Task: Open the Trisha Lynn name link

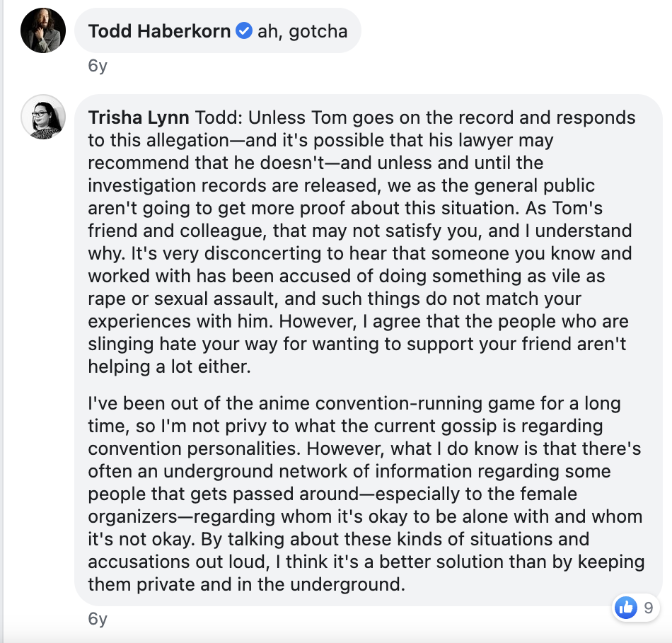Action: (x=139, y=117)
